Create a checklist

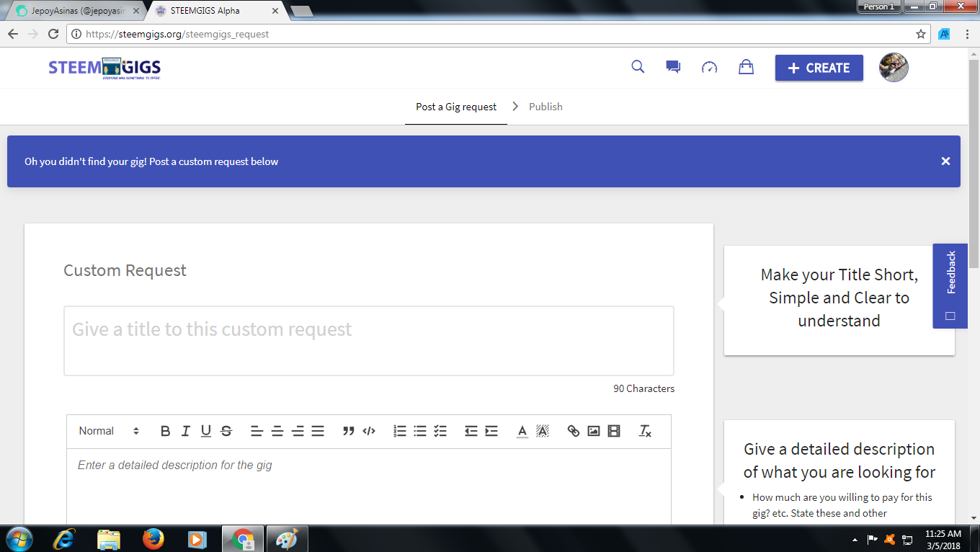click(x=440, y=431)
